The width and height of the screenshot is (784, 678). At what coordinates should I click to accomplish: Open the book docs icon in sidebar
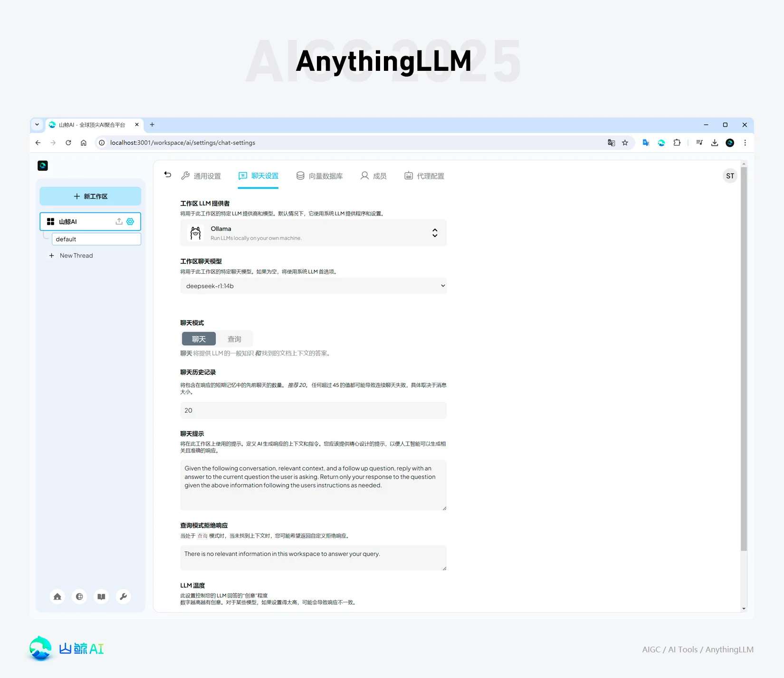[101, 597]
